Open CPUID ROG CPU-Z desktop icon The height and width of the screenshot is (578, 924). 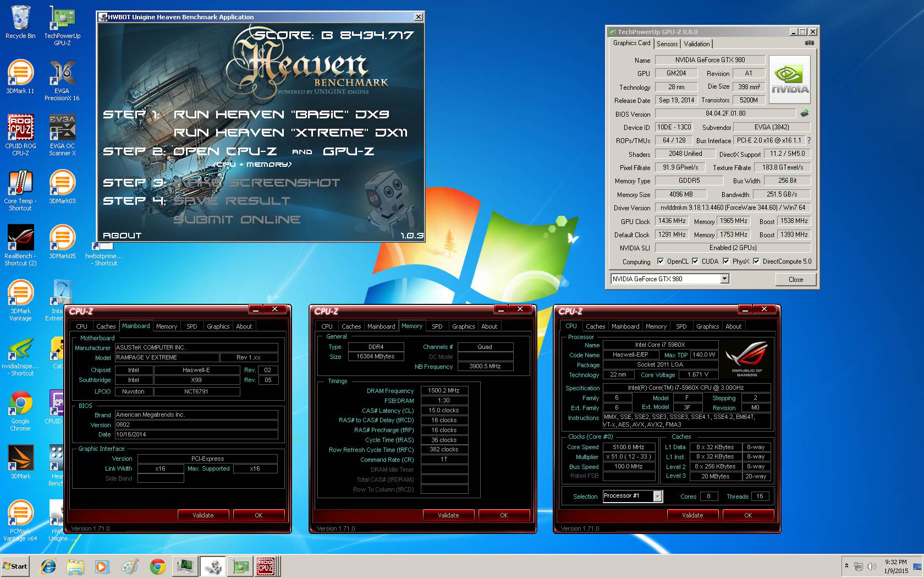[20, 135]
